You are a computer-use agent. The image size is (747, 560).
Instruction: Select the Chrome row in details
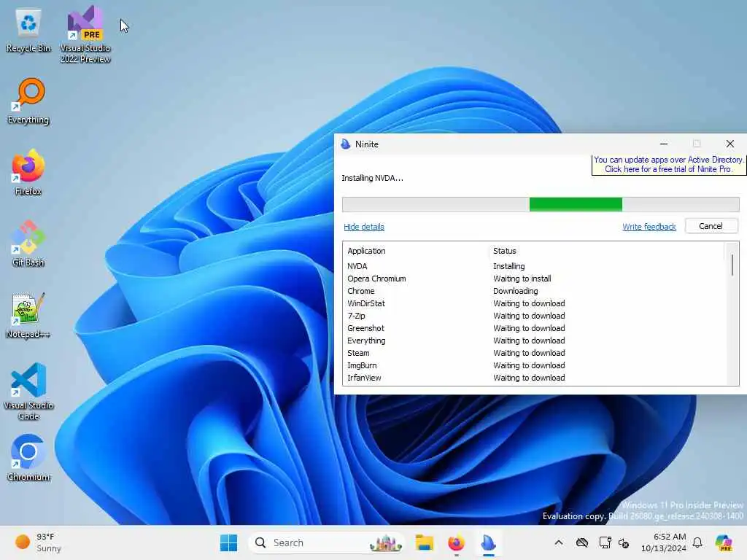[x=535, y=291]
